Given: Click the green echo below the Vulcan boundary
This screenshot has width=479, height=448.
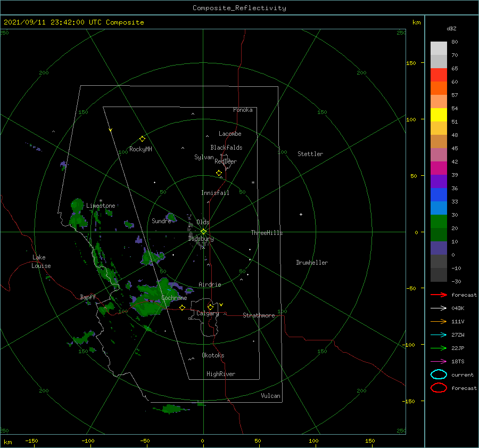Looking at the screenshot, I should point(171,409).
